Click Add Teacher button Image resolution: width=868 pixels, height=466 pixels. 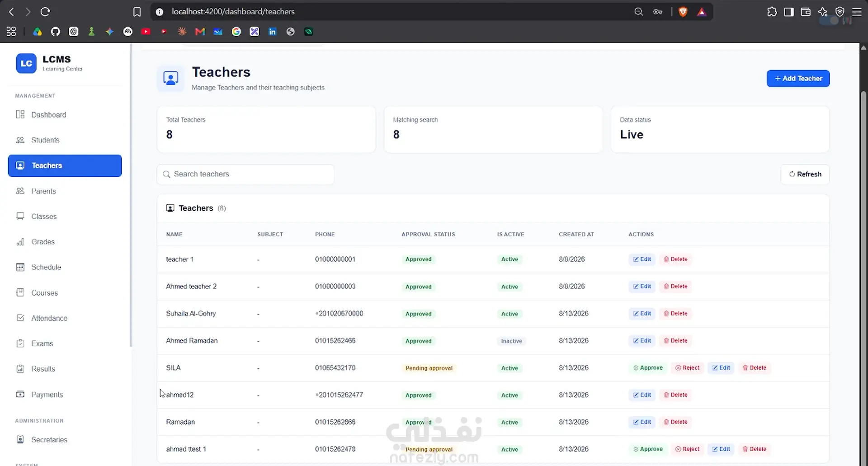click(x=798, y=78)
